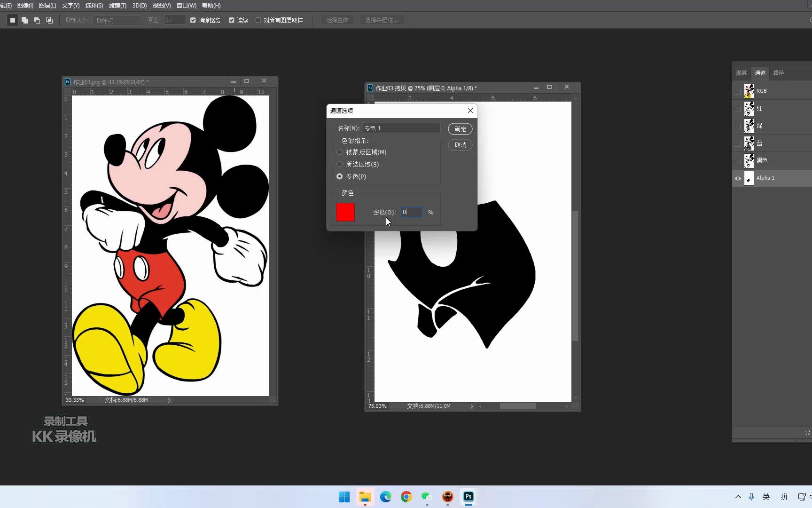Open WeChat from the taskbar

pyautogui.click(x=427, y=497)
